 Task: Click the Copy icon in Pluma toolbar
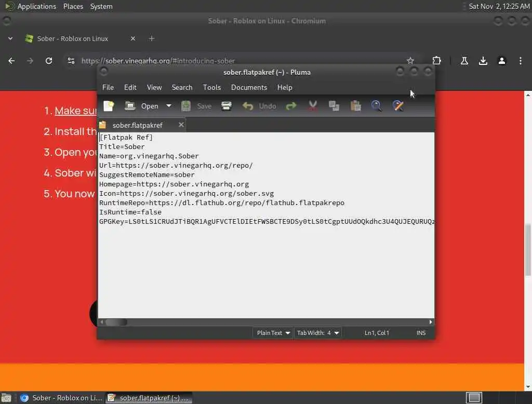334,106
